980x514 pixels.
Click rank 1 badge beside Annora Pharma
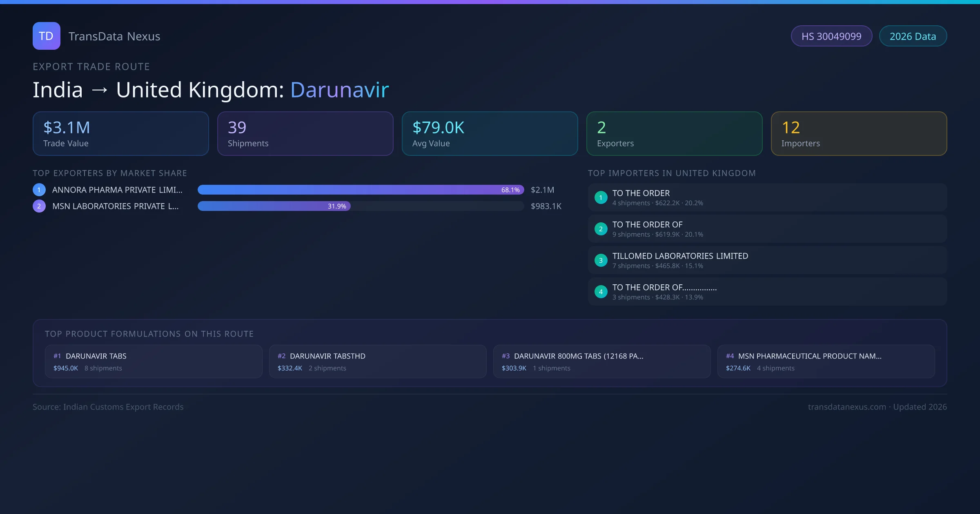coord(39,190)
